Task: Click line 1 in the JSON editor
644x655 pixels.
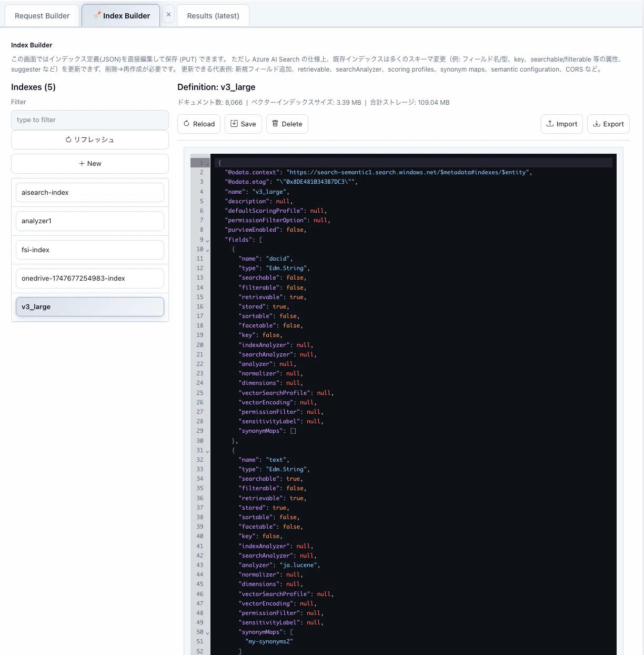Action: pyautogui.click(x=413, y=163)
